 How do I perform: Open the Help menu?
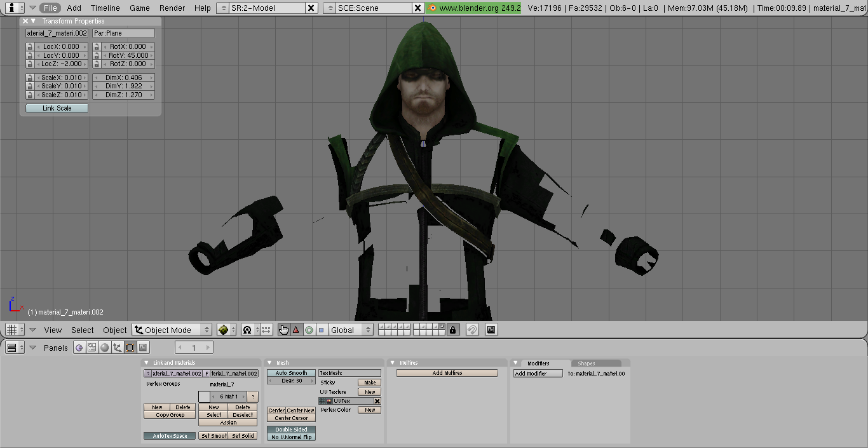pos(203,8)
